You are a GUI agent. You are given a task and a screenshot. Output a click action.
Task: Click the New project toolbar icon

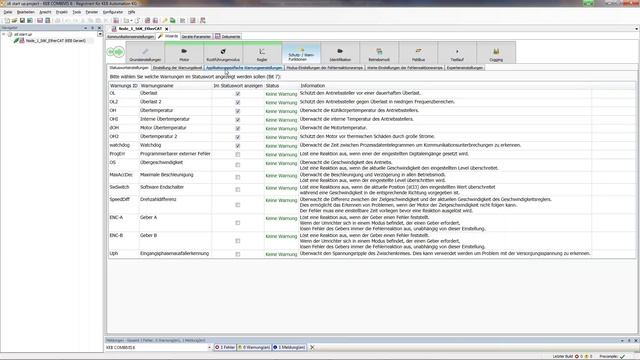[x=7, y=20]
